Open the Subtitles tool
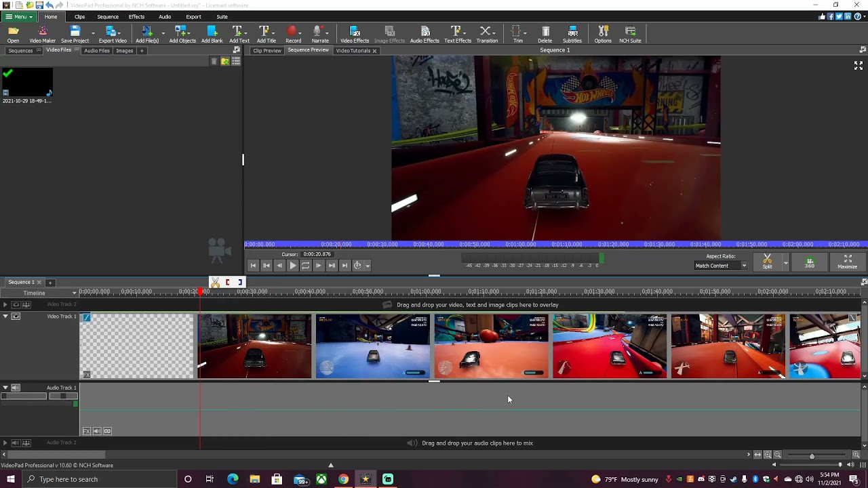This screenshot has width=868, height=488. tap(572, 35)
